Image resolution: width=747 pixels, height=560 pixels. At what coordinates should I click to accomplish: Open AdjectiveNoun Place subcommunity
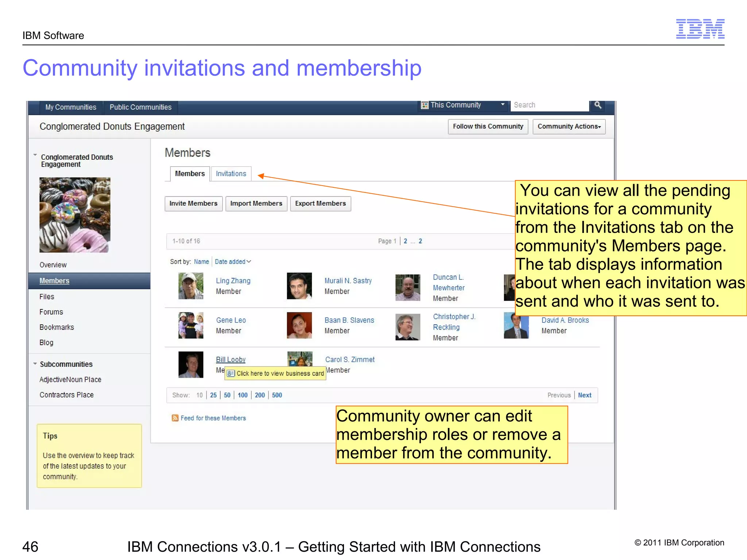click(70, 380)
